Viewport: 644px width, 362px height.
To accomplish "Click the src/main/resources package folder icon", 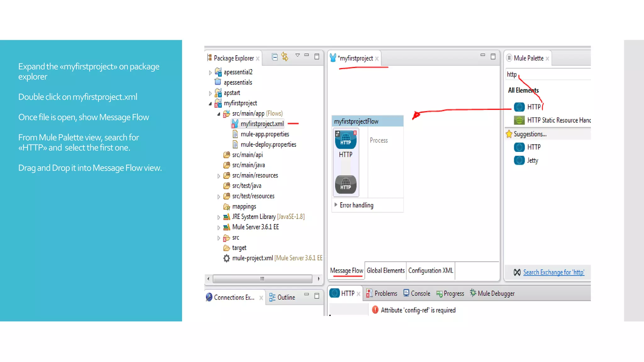I will click(226, 175).
